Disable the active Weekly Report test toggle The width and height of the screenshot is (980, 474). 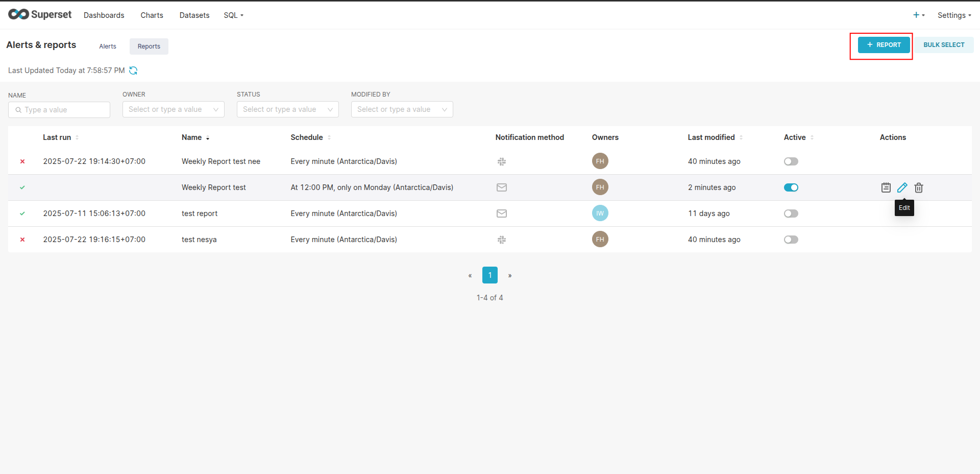(x=791, y=187)
